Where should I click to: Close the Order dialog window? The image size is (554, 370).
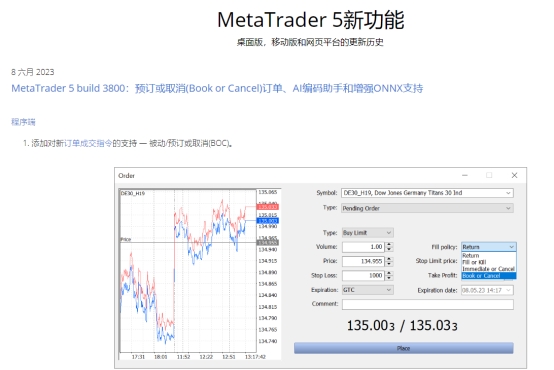(x=514, y=175)
